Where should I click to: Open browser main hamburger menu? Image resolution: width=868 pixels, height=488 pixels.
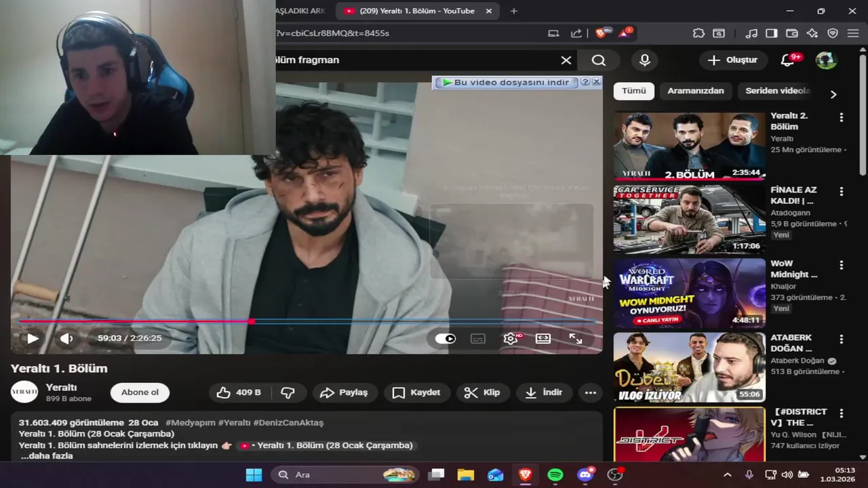(x=853, y=33)
